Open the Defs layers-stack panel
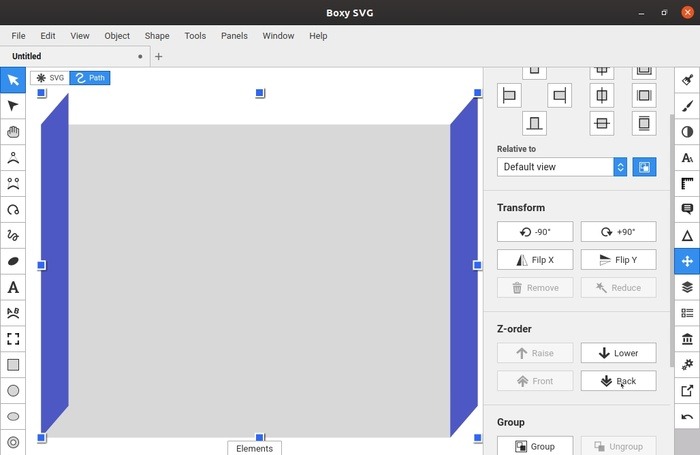 (687, 287)
